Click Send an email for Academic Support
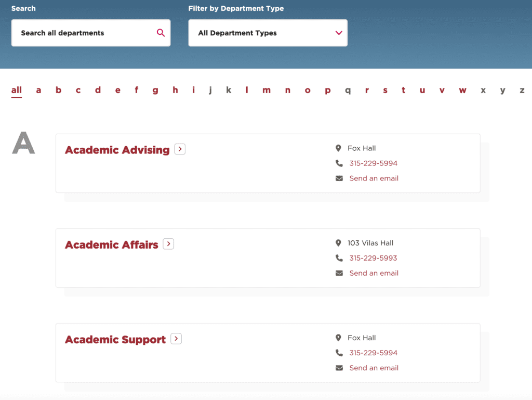 coord(374,368)
